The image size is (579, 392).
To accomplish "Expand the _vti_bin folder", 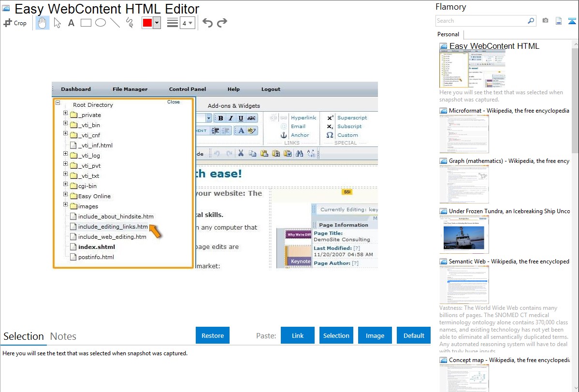I will pyautogui.click(x=65, y=123).
